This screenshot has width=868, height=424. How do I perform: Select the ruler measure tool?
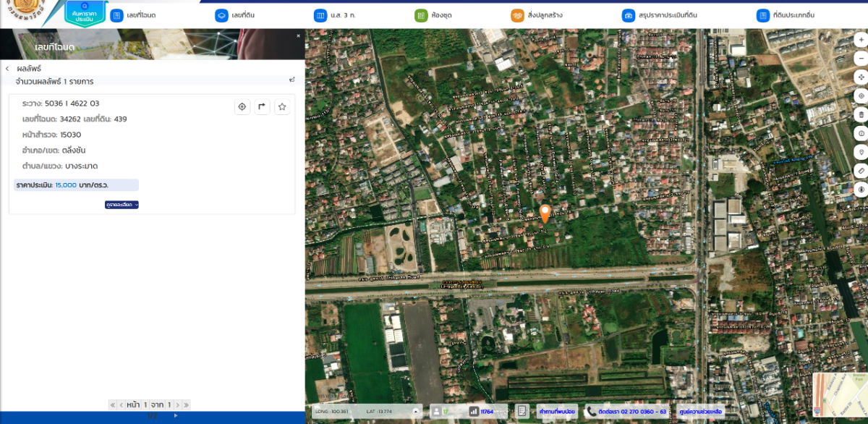[x=861, y=171]
